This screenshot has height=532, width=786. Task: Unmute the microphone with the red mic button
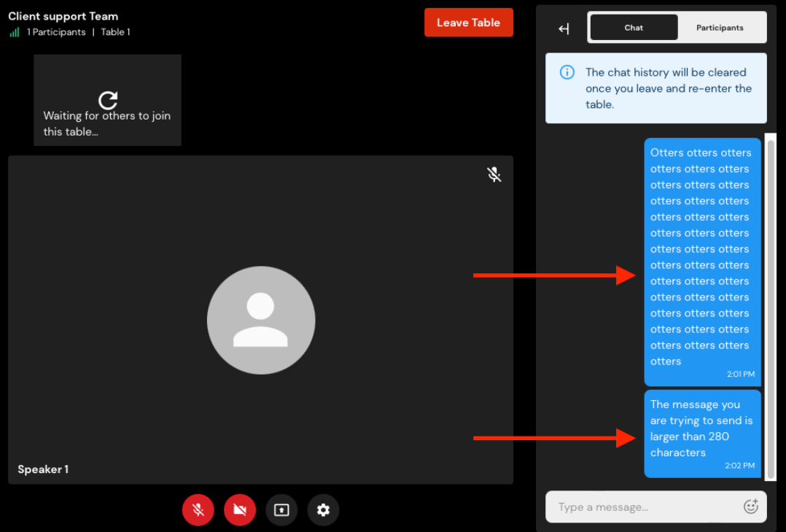coord(198,510)
